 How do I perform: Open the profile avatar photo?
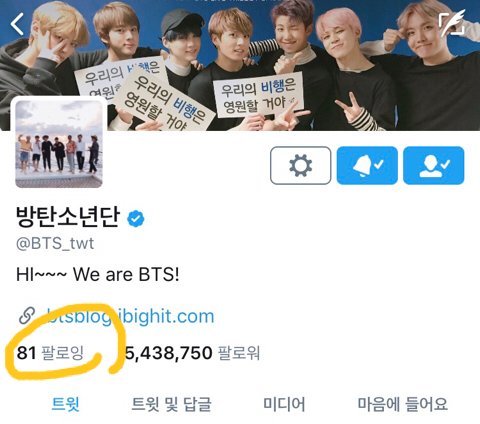(59, 144)
